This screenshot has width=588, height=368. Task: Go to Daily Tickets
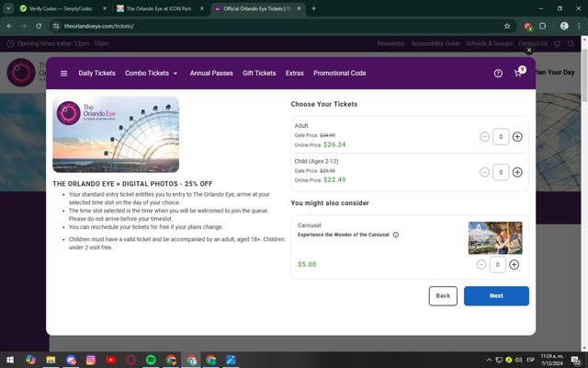[96, 74]
